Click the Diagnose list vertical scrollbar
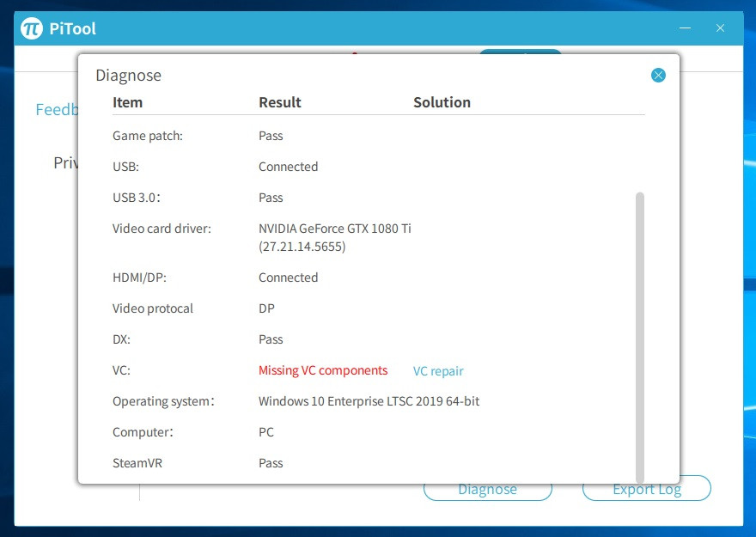Image resolution: width=756 pixels, height=537 pixels. [640, 338]
